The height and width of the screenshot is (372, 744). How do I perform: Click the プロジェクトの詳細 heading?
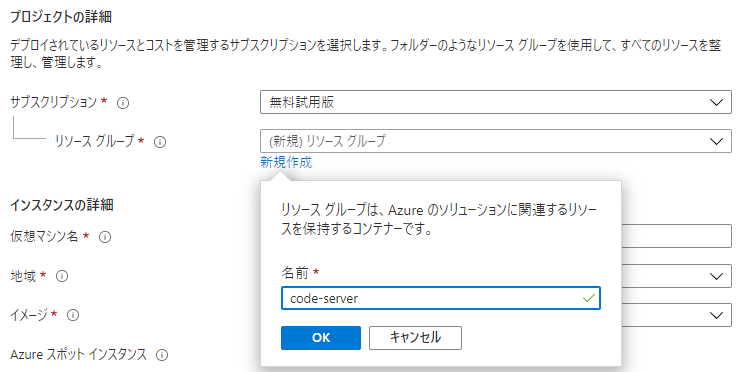[x=61, y=18]
